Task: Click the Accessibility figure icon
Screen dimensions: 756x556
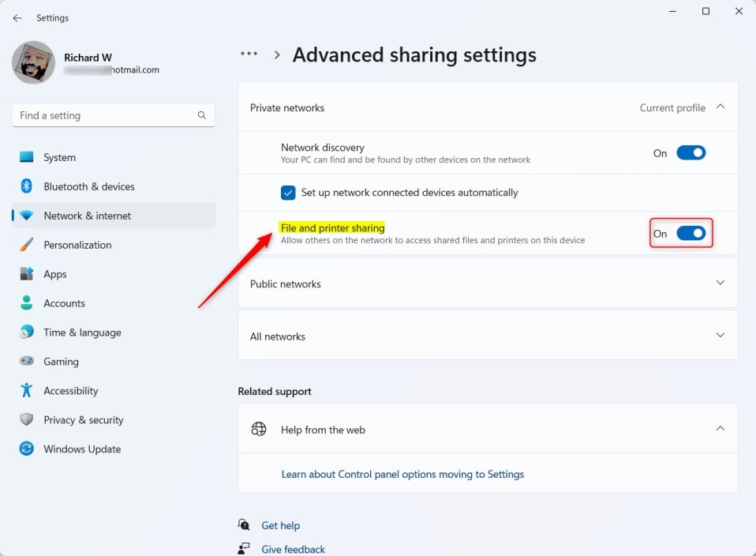Action: pyautogui.click(x=26, y=391)
